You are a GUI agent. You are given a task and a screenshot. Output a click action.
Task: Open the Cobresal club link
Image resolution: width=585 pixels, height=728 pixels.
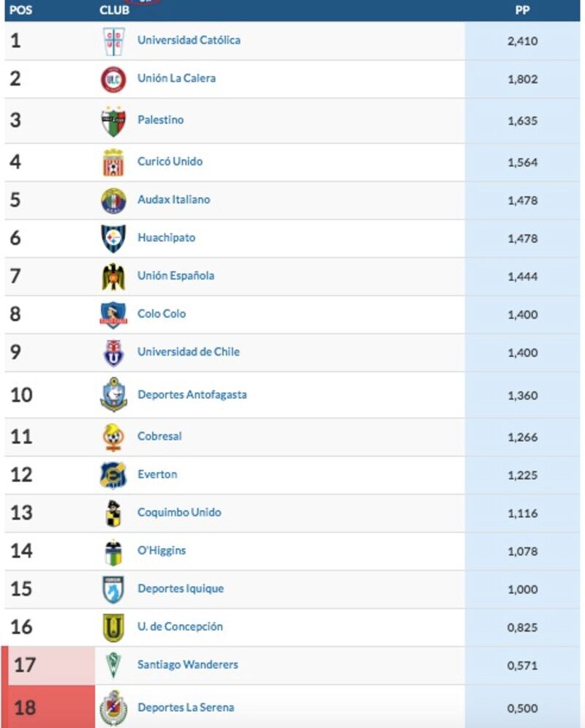point(159,436)
